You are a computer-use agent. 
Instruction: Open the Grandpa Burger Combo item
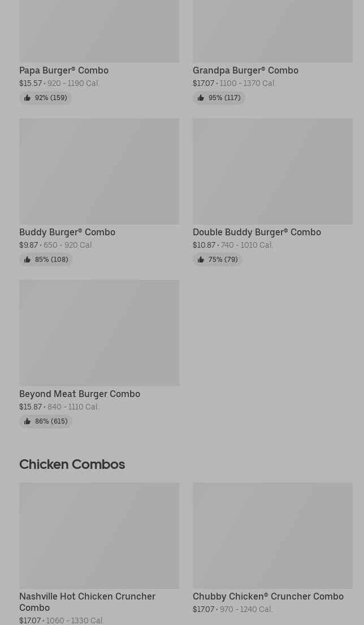[x=245, y=70]
